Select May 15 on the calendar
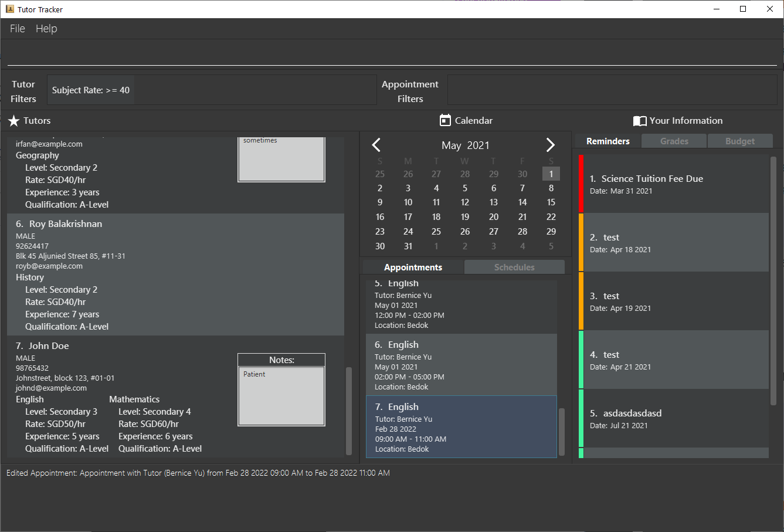This screenshot has width=784, height=532. [551, 202]
